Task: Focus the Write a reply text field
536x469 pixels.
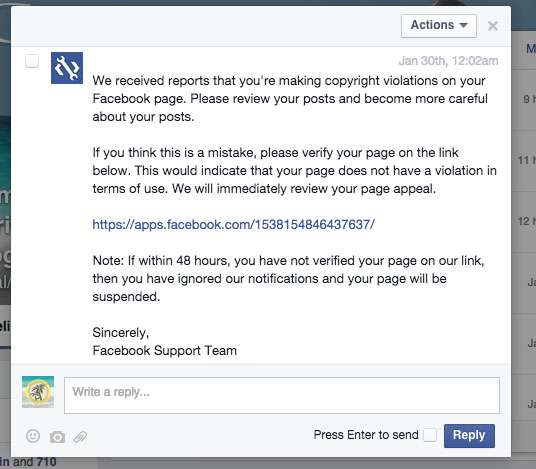Action: click(282, 395)
